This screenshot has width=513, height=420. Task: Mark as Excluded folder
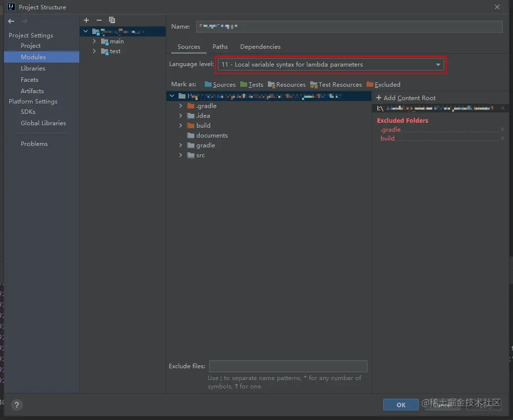pyautogui.click(x=383, y=85)
